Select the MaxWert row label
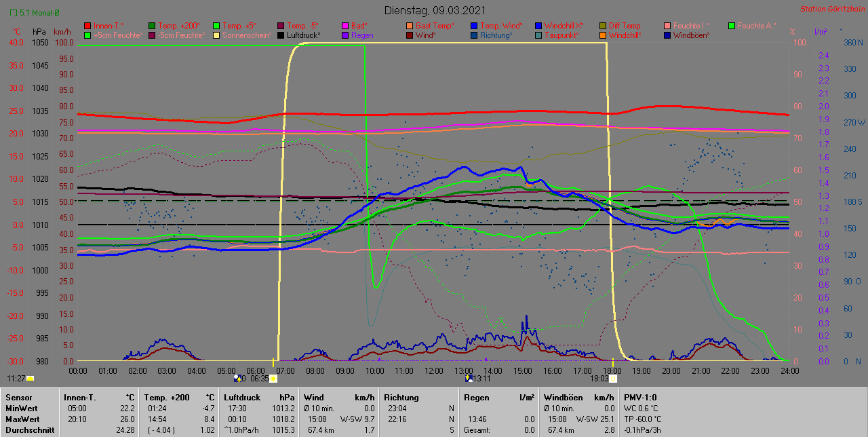Viewport: 868px width, 437px height. click(x=21, y=419)
